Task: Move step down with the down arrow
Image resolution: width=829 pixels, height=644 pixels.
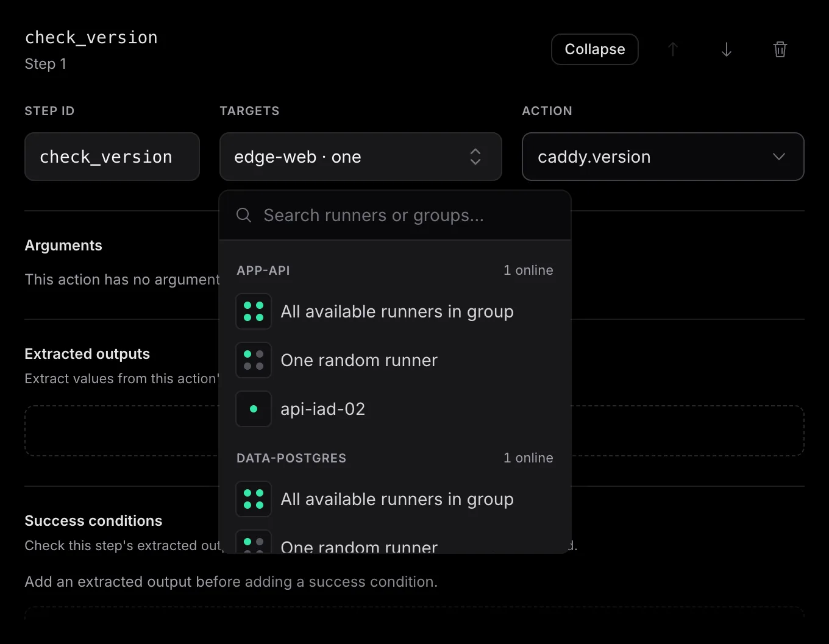Action: click(x=727, y=49)
